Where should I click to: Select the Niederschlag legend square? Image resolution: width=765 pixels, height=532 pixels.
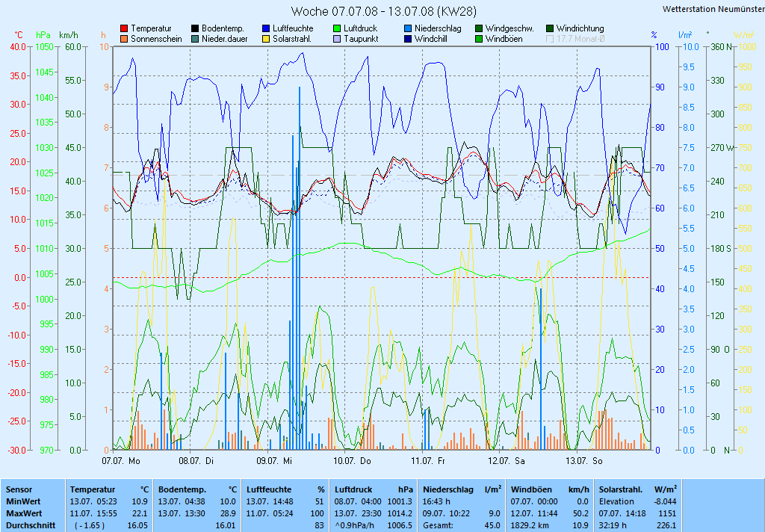click(408, 28)
